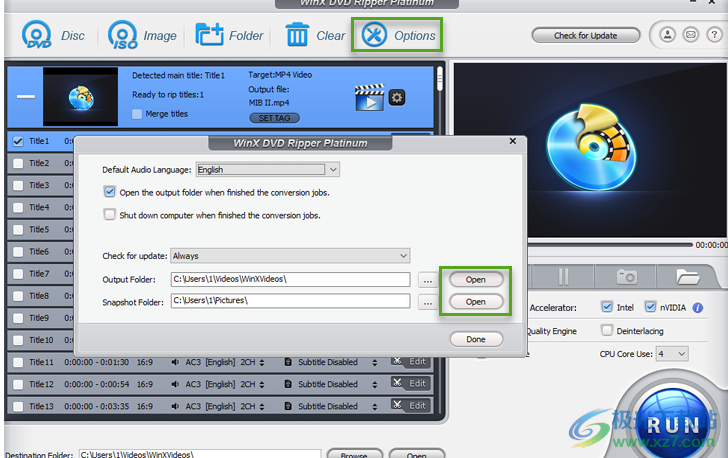The width and height of the screenshot is (728, 458).
Task: Load a DVD Folder source
Action: point(229,35)
